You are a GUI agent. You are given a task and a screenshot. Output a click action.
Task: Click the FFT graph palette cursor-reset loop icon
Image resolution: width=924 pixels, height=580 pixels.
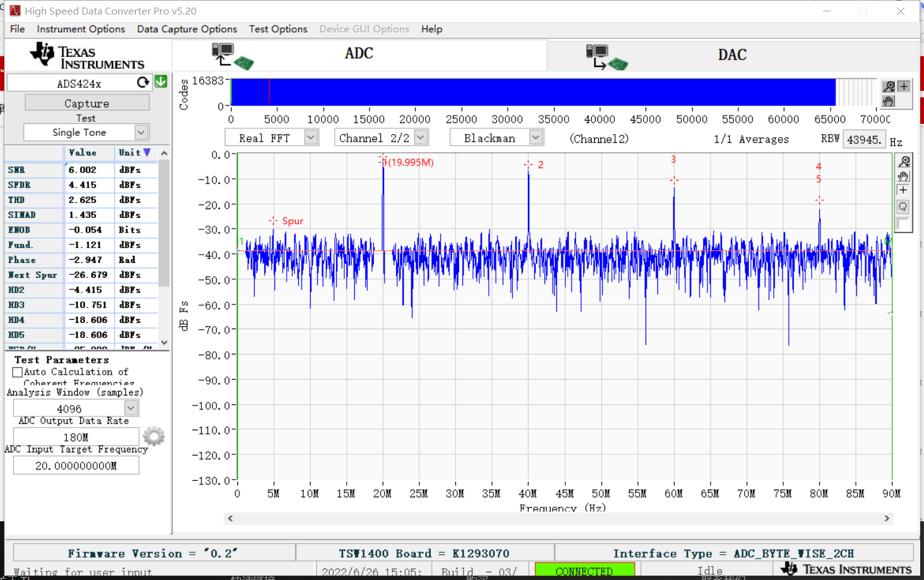tap(904, 207)
